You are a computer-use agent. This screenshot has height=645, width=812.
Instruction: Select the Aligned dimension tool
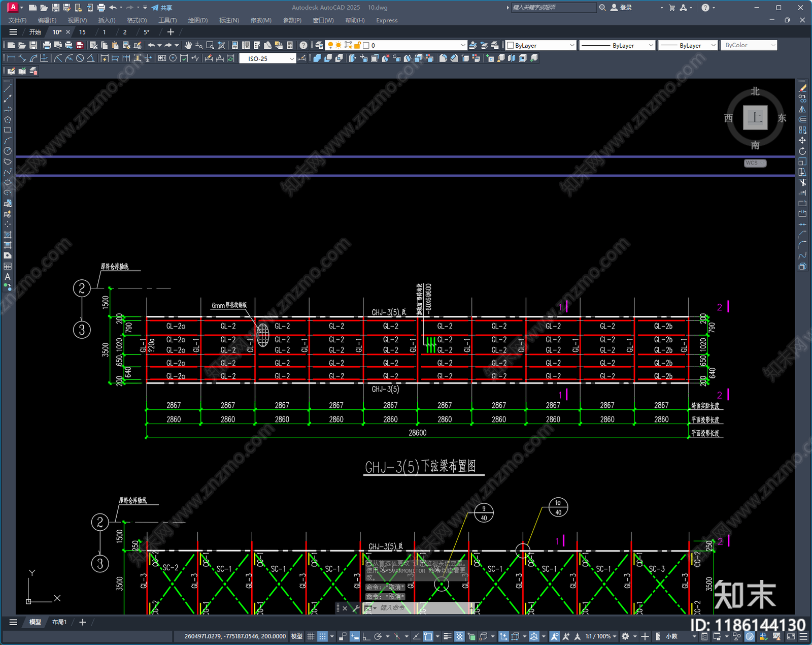click(x=22, y=58)
